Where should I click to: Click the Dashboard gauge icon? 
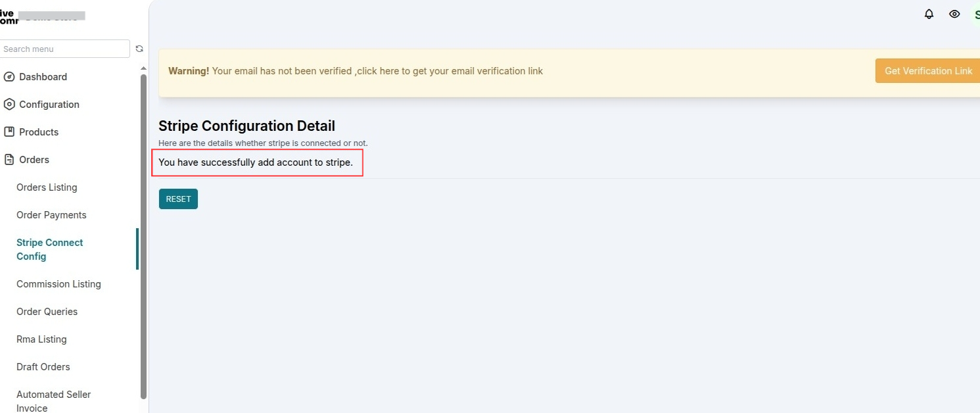coord(9,77)
